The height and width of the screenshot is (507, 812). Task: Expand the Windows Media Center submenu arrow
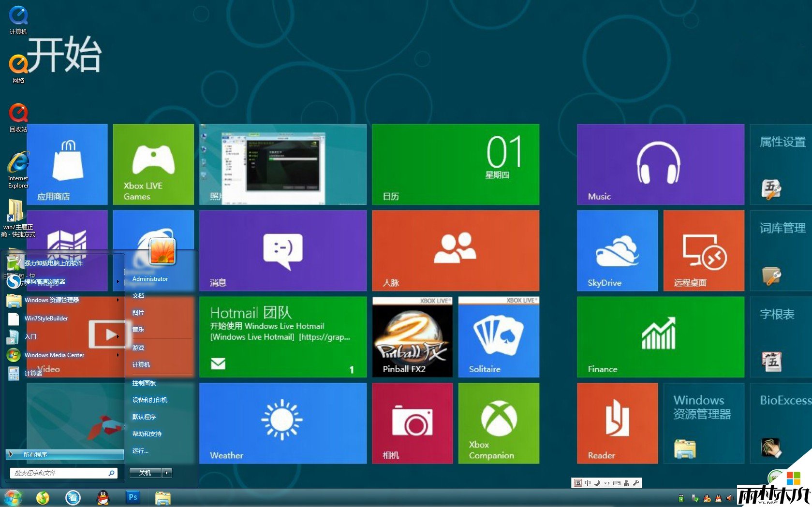[118, 355]
